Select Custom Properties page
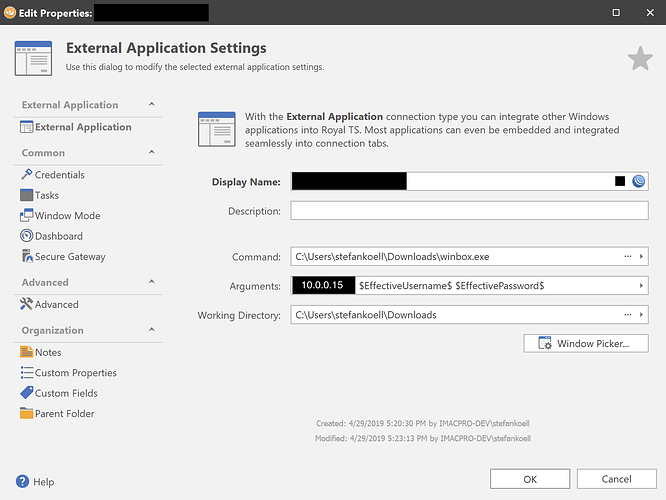The image size is (666, 500). [75, 373]
